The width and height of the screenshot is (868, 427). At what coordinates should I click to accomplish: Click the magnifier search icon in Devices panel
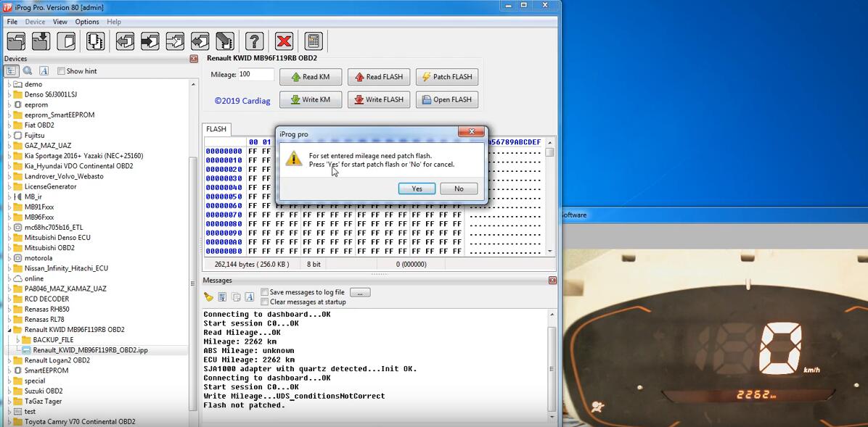tap(28, 71)
